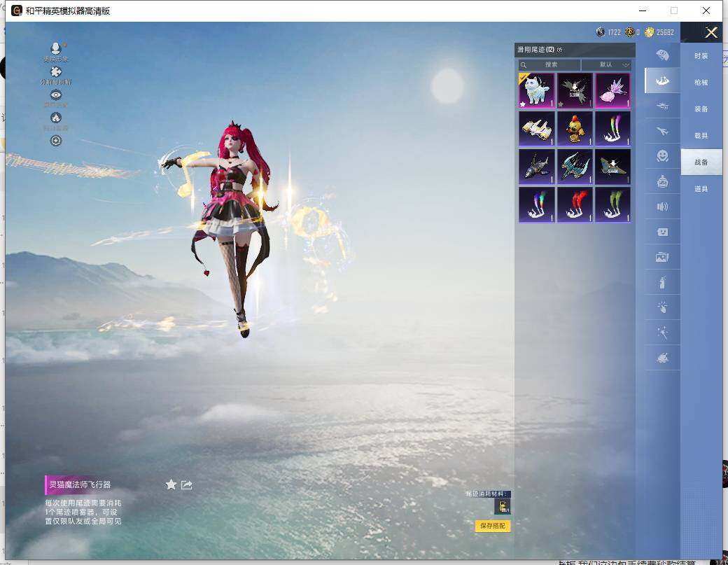Switch to the 道具 tab
This screenshot has height=565, width=728.
[701, 189]
